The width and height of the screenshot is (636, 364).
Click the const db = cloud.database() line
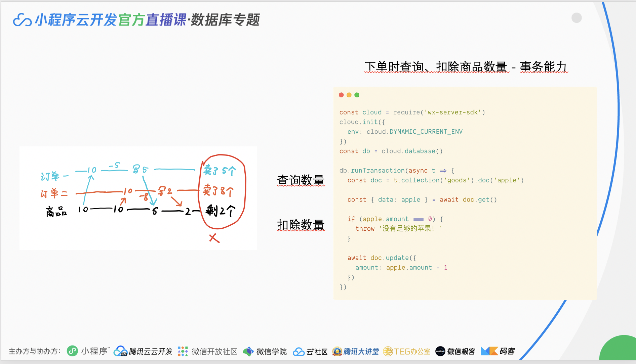pyautogui.click(x=391, y=151)
